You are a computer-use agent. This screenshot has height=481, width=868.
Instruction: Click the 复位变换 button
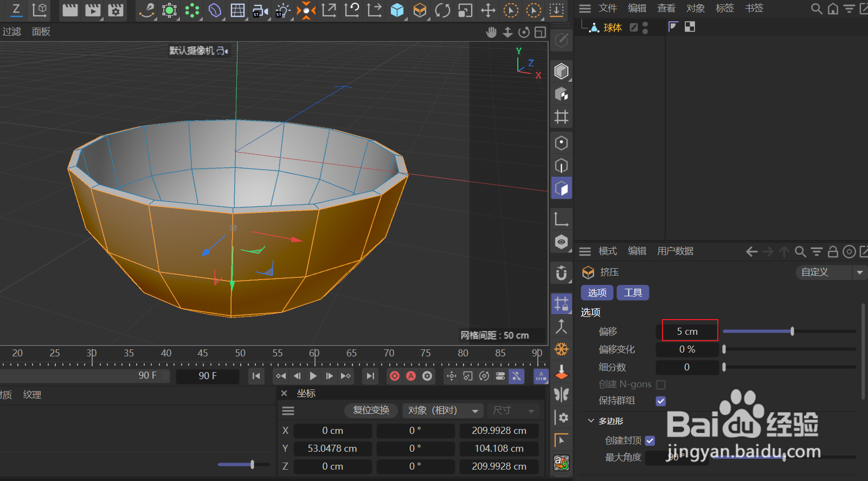371,411
